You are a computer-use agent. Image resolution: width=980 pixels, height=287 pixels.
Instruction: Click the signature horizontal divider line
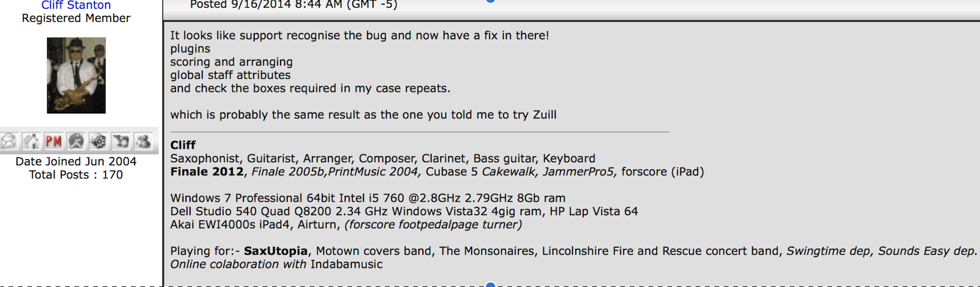(x=419, y=132)
